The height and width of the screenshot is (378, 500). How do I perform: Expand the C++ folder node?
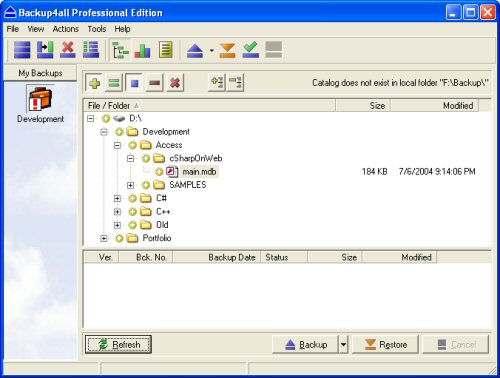tap(117, 212)
